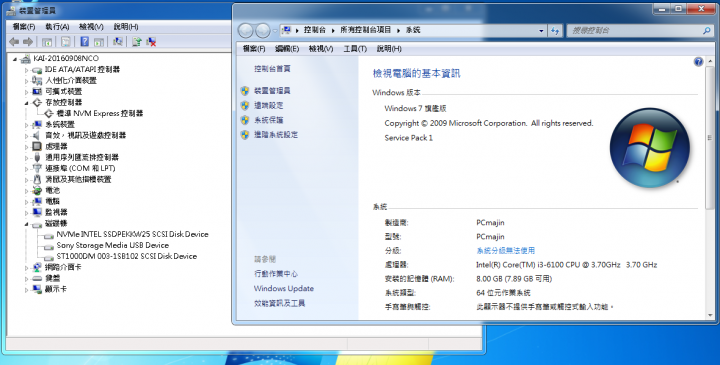
Task: Click the processor icon beside 處理器
Action: click(37, 146)
